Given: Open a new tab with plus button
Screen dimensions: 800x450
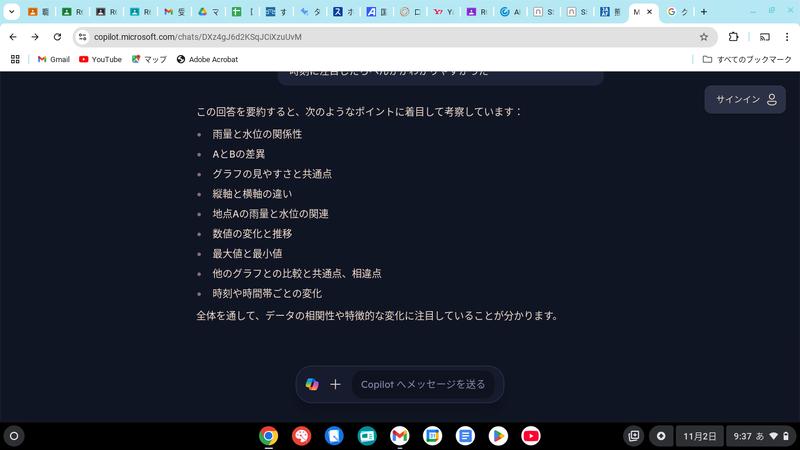Looking at the screenshot, I should tap(704, 12).
